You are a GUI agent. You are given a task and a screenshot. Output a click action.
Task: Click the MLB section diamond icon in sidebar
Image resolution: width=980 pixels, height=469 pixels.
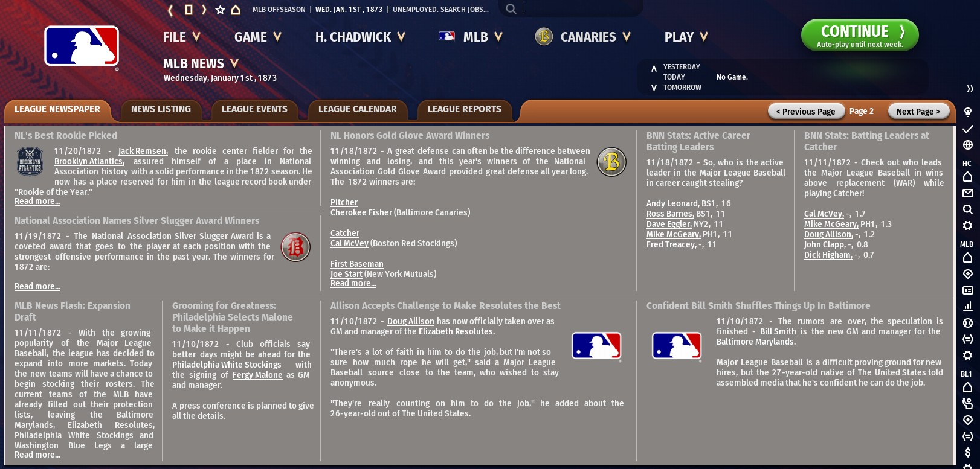click(x=967, y=274)
